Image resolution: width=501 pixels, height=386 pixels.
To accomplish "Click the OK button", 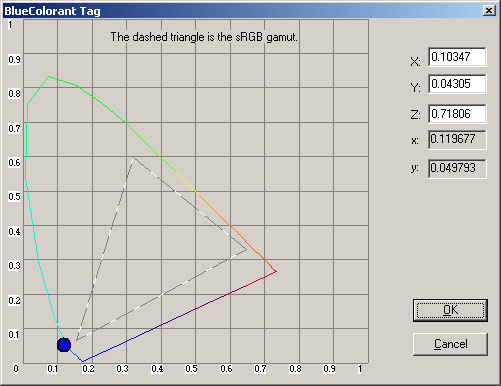I will [450, 310].
